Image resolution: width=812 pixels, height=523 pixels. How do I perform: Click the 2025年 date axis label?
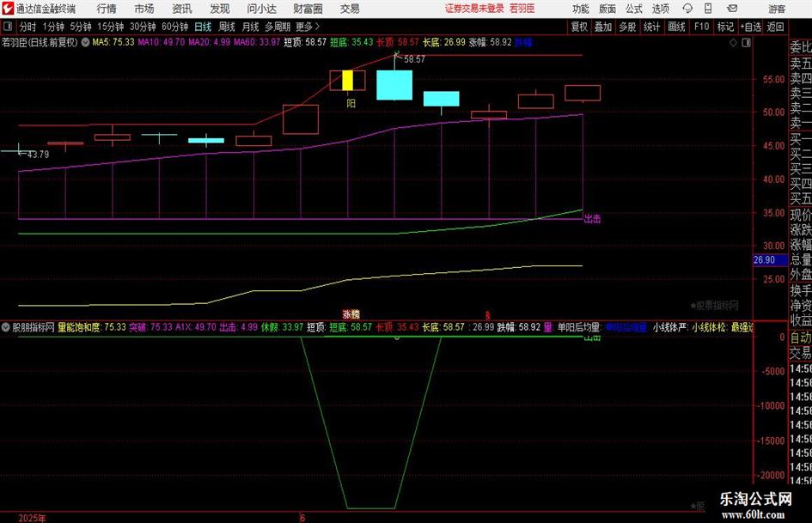click(x=32, y=518)
